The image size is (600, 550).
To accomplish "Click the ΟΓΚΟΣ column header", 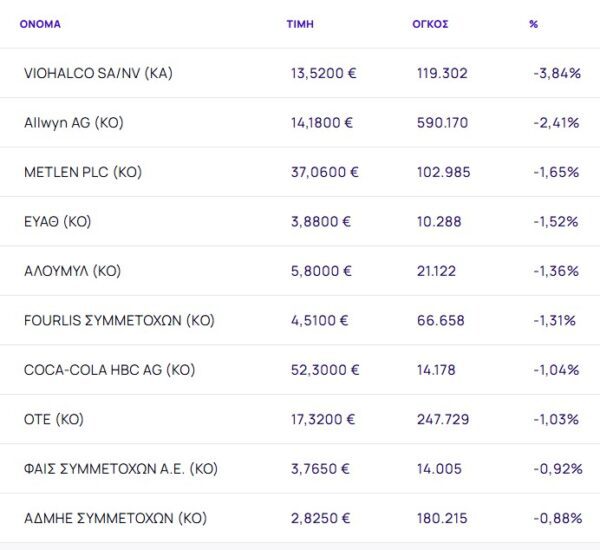I will click(x=432, y=24).
